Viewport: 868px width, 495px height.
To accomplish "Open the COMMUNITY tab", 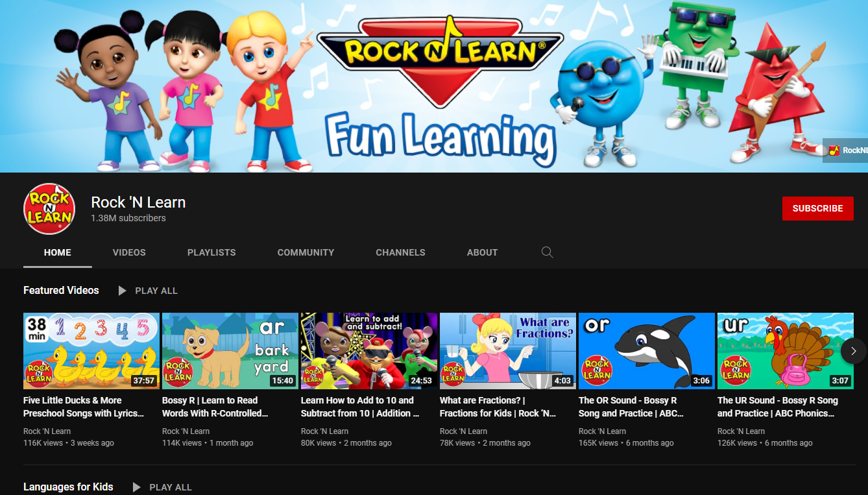I will (x=306, y=252).
